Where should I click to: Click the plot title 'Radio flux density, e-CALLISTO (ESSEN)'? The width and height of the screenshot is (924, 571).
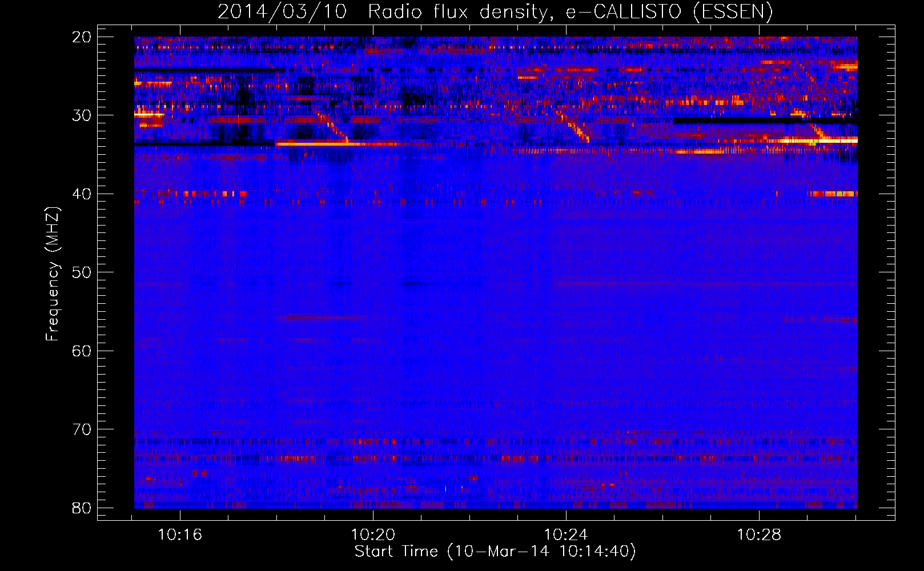point(570,11)
